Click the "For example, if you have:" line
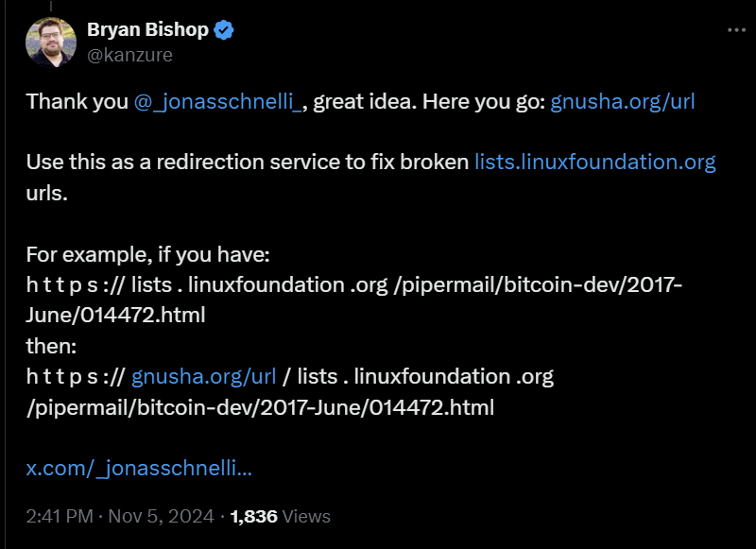This screenshot has height=549, width=756. (x=148, y=254)
